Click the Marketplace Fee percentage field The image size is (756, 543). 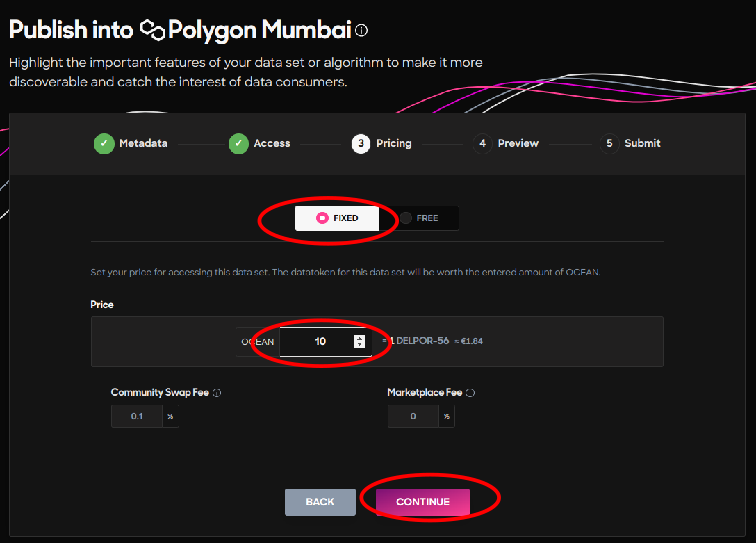413,416
